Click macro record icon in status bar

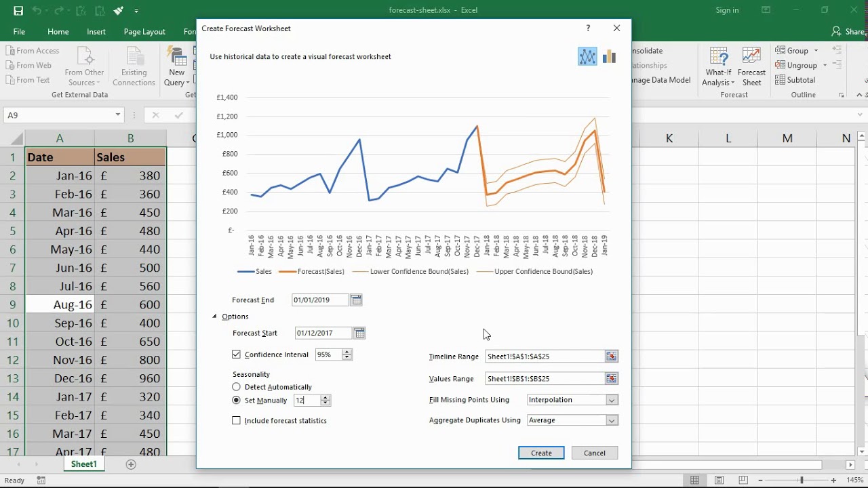[x=41, y=481]
